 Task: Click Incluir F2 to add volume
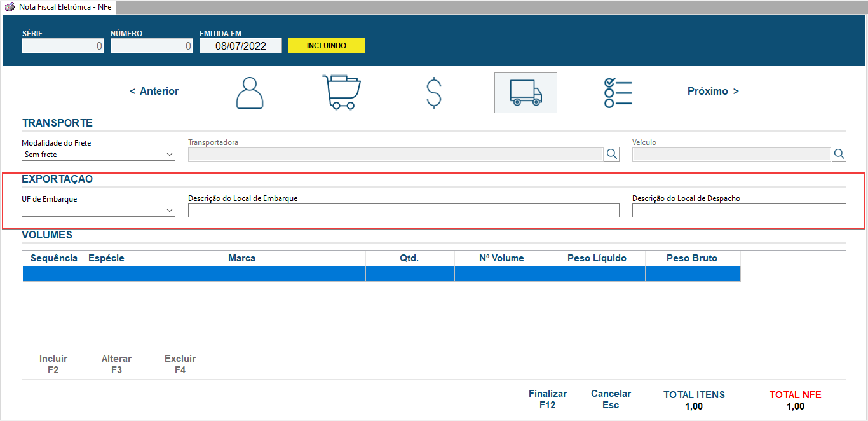(53, 364)
